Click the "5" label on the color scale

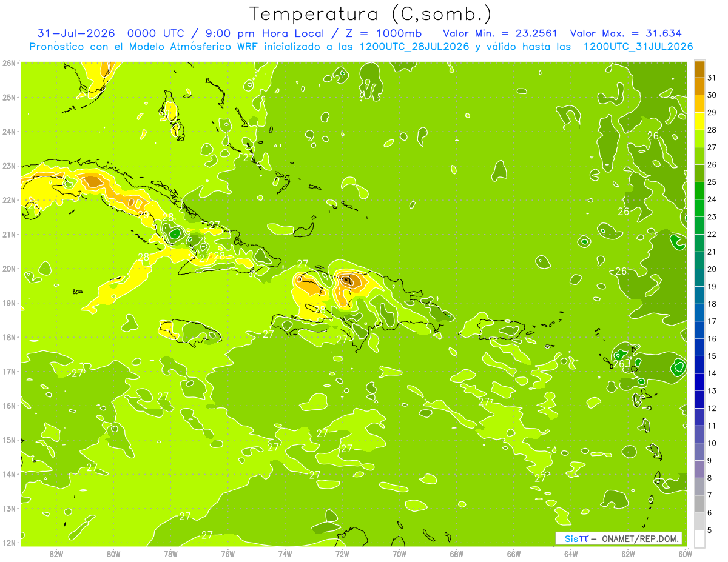tap(710, 530)
